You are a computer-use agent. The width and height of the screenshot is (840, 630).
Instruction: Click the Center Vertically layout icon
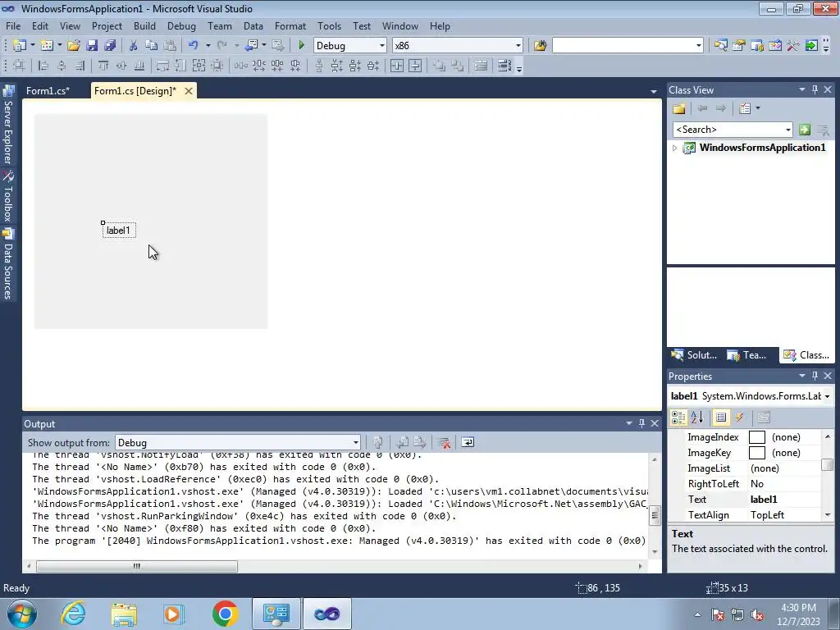[x=415, y=66]
